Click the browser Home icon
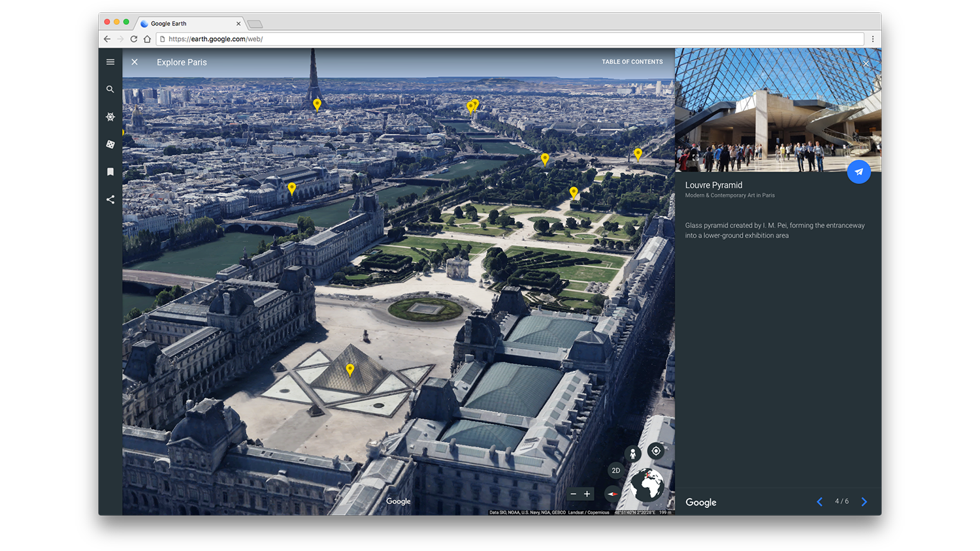The width and height of the screenshot is (980, 551). (147, 39)
